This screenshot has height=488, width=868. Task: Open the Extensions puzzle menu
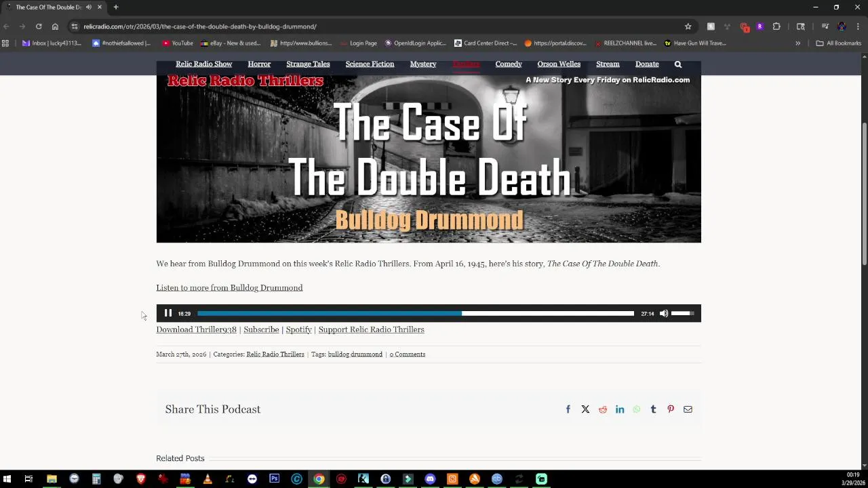776,26
